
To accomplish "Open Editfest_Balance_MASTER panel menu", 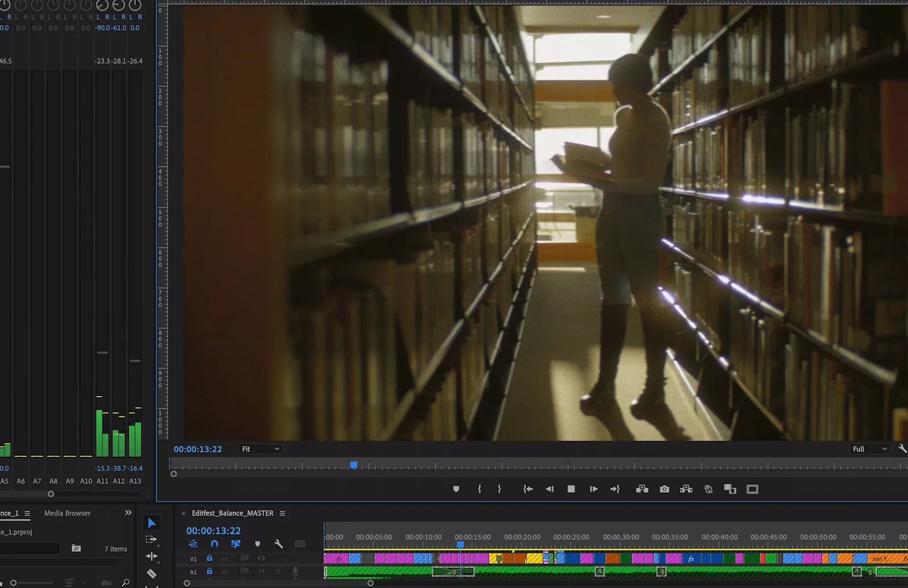I will pos(282,513).
